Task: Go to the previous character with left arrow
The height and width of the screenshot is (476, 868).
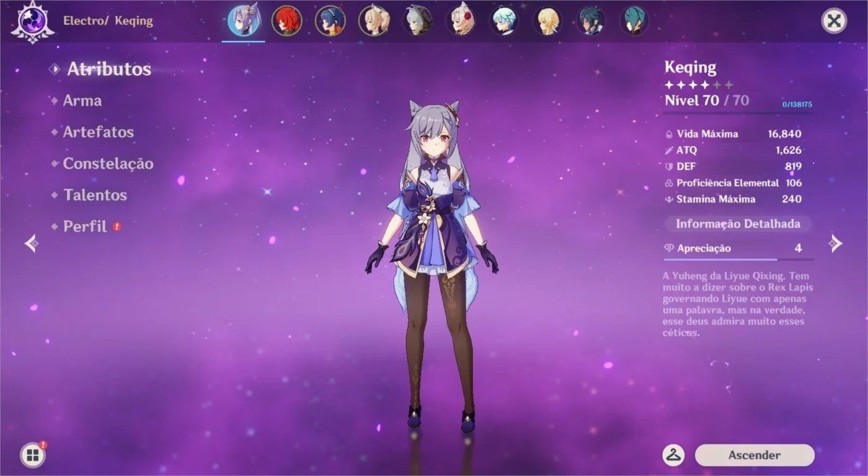Action: click(32, 244)
